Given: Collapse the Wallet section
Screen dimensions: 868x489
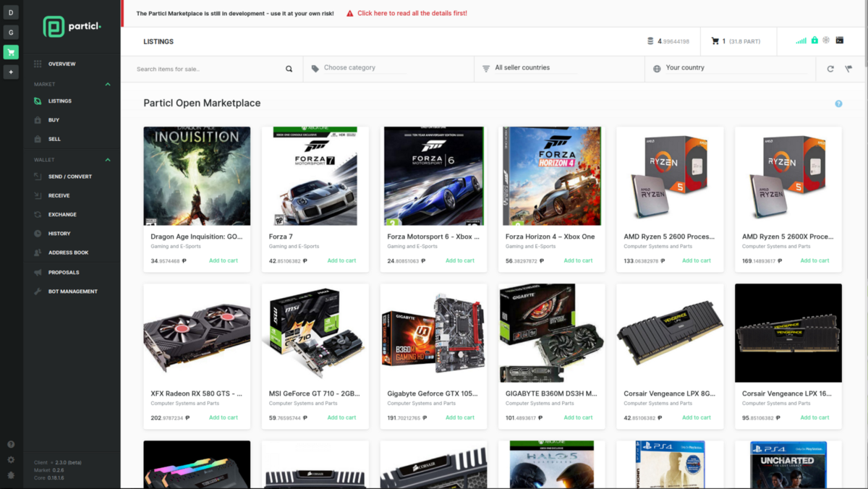Looking at the screenshot, I should click(108, 160).
